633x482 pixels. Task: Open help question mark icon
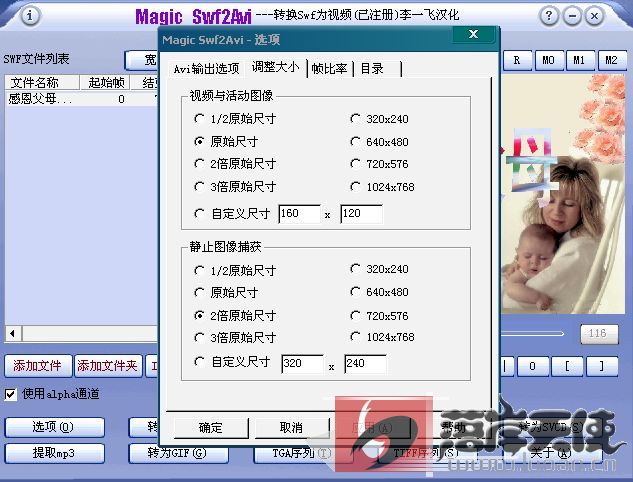(549, 16)
